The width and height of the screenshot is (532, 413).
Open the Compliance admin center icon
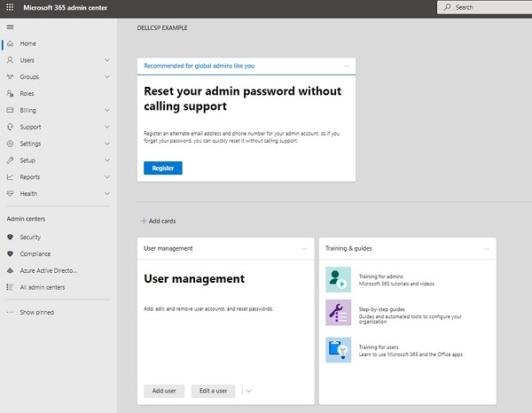[x=11, y=254]
